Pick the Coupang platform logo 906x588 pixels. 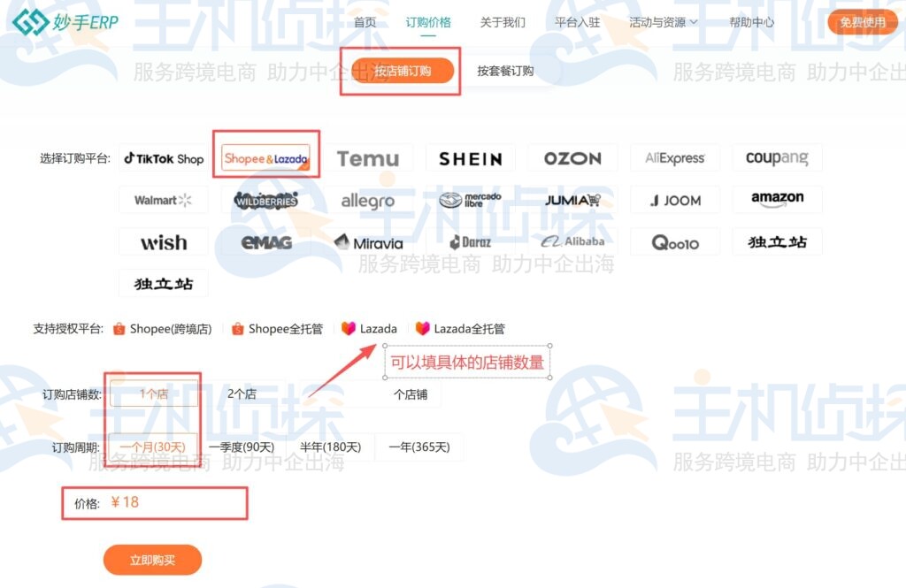coord(777,159)
